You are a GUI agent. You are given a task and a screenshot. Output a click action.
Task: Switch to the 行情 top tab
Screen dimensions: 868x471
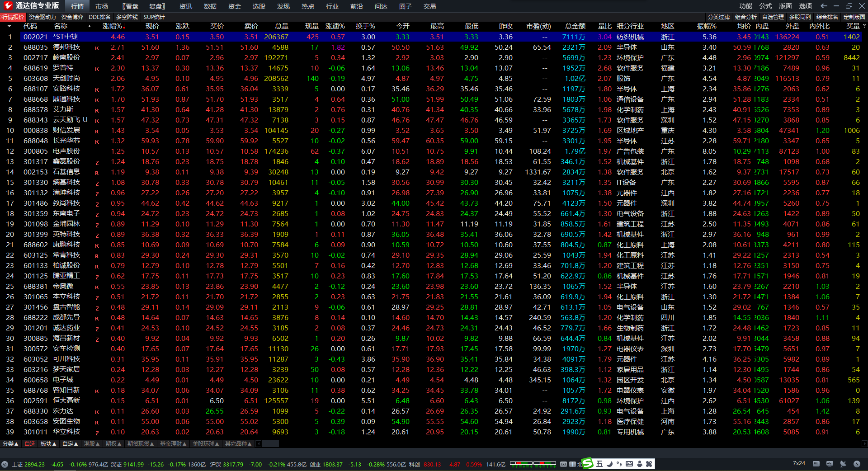click(77, 6)
